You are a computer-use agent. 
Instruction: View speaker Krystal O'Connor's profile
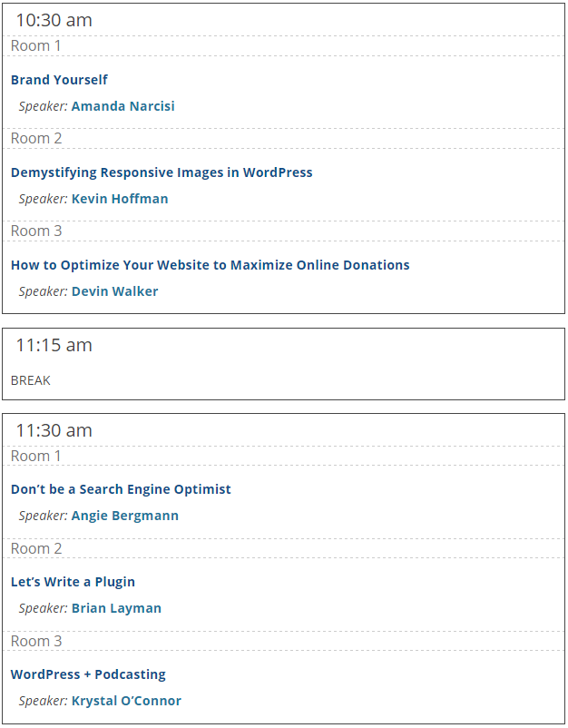click(x=126, y=701)
